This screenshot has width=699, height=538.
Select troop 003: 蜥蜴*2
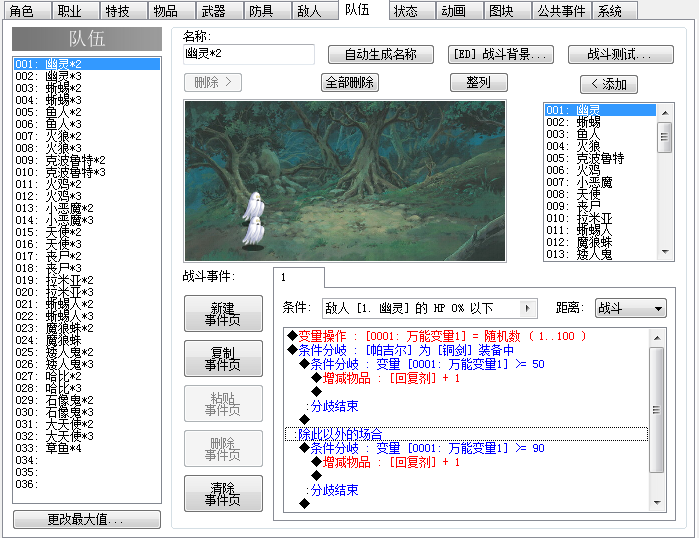point(87,88)
